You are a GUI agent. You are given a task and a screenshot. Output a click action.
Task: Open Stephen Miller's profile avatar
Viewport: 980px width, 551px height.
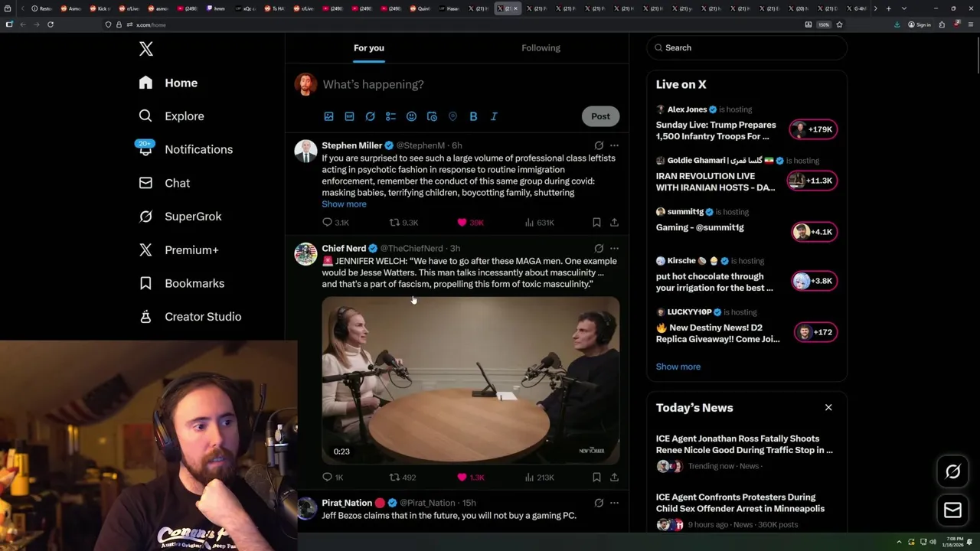(x=305, y=151)
